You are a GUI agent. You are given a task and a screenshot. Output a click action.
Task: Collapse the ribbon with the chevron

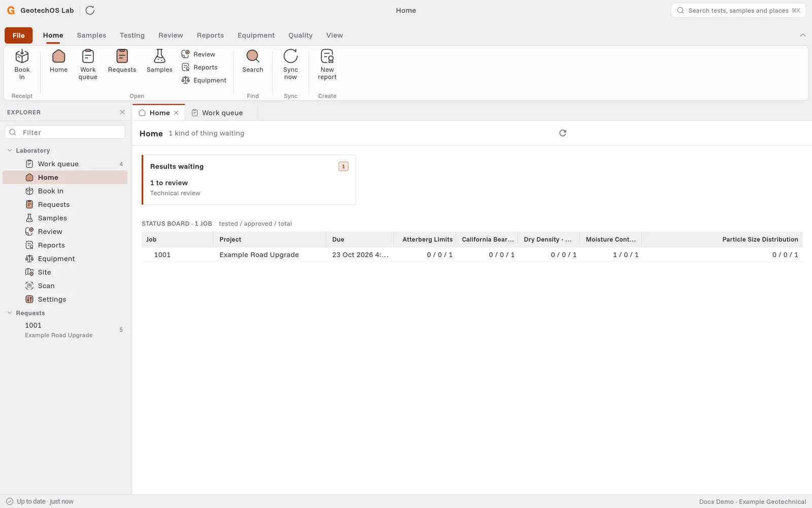point(802,35)
